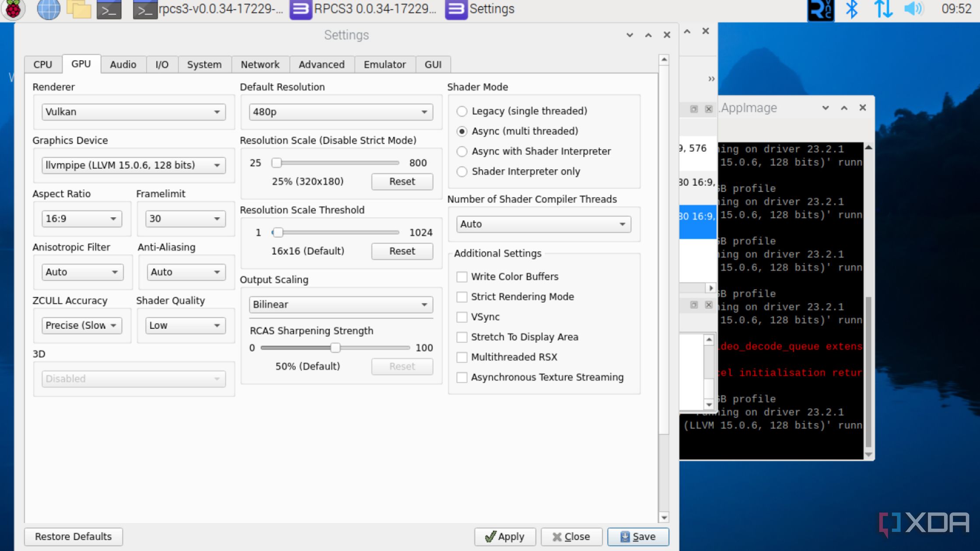This screenshot has width=980, height=551.
Task: Maximize the AppImage terminal window
Action: click(844, 108)
